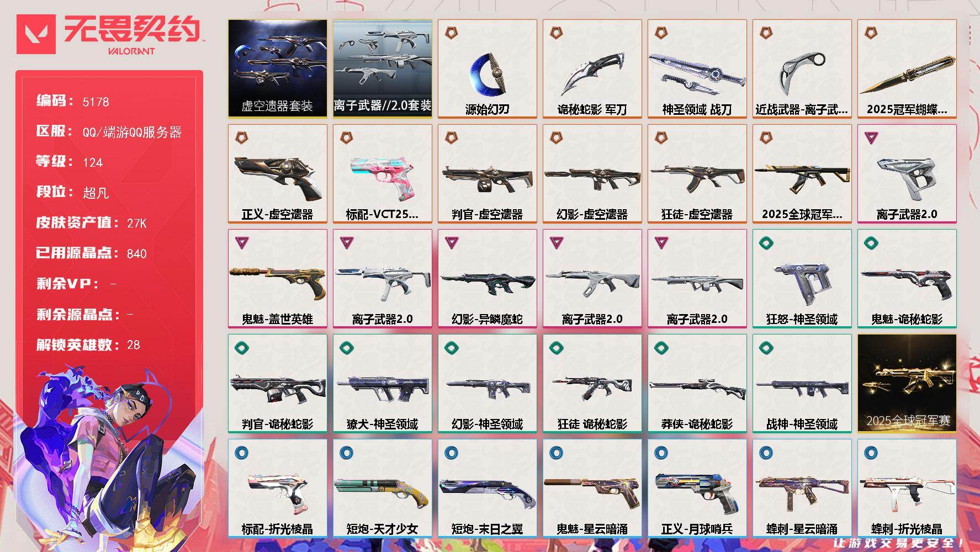980x552 pixels.
Task: Click the 幻影-异鳞魔蛇 rifle skin
Action: coord(487,279)
